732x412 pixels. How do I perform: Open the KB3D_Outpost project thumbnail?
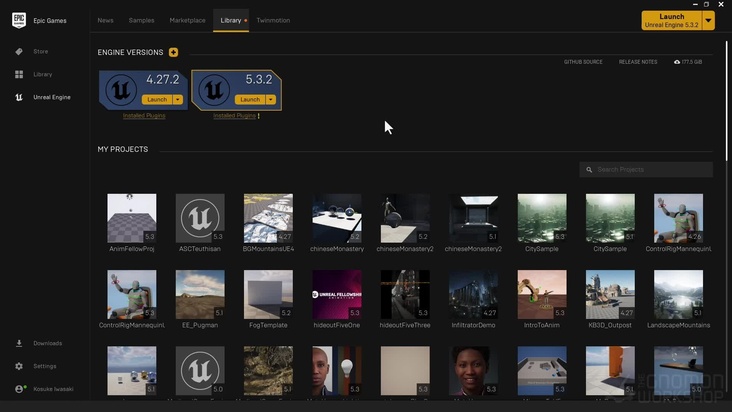(610, 294)
